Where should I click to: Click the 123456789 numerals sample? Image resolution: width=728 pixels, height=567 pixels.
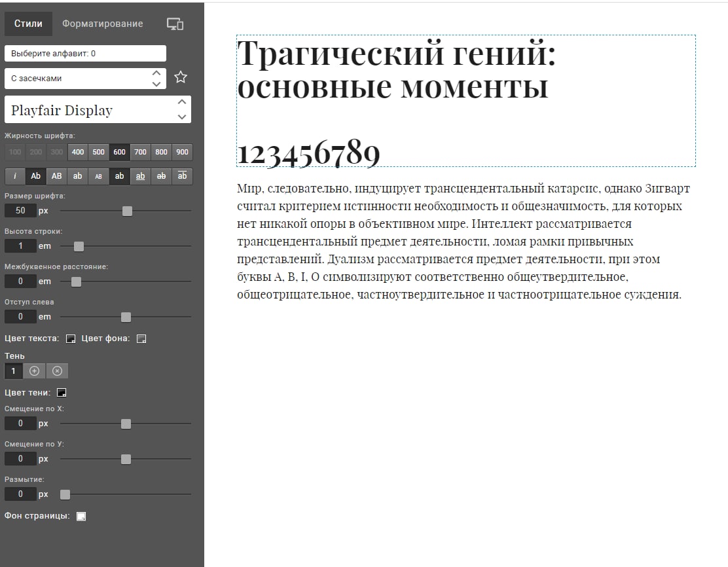pyautogui.click(x=309, y=153)
